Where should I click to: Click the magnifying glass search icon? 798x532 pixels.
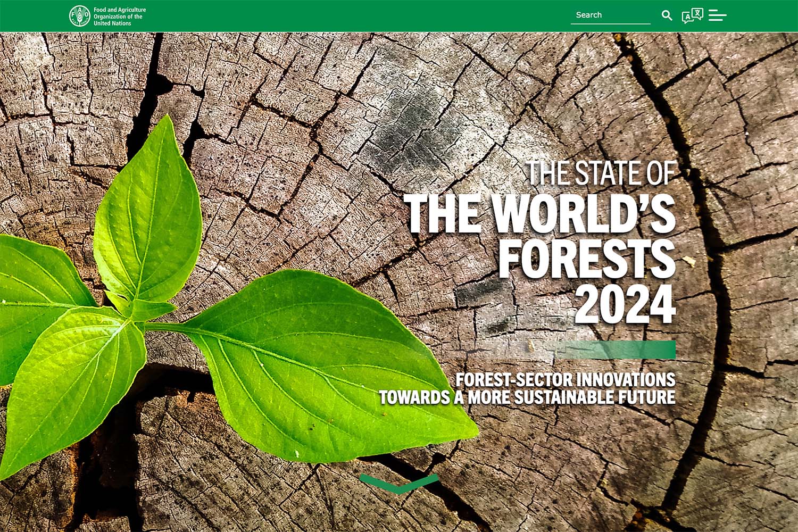(x=667, y=15)
